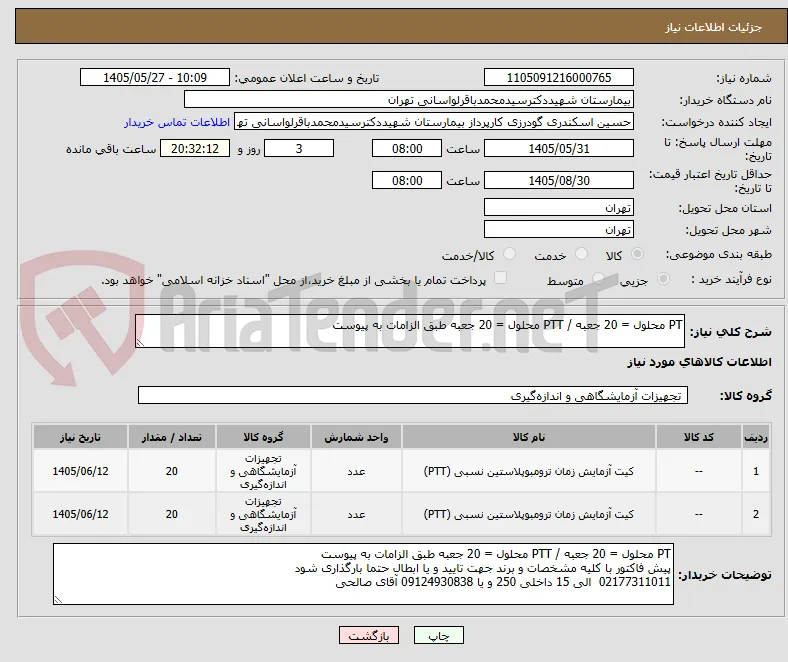Viewport: 788px width, 662px height.
Task: Click row 1 need date 1405/06/12
Action: pos(80,471)
